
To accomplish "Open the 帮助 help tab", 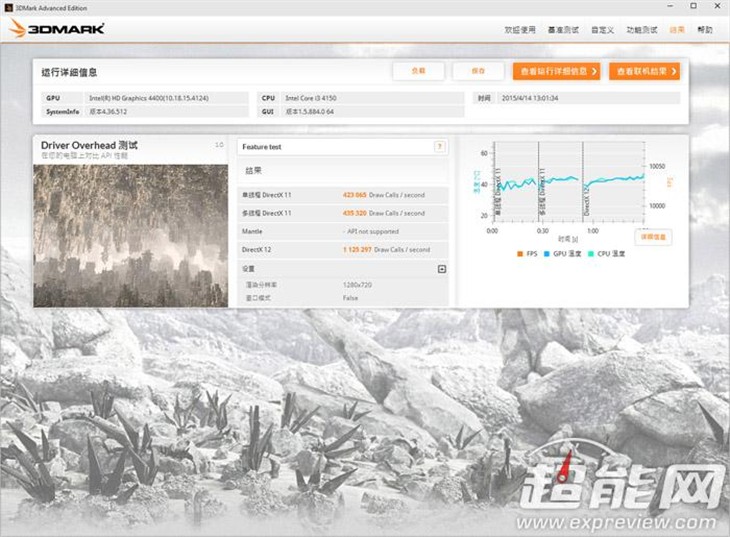I will pos(705,30).
